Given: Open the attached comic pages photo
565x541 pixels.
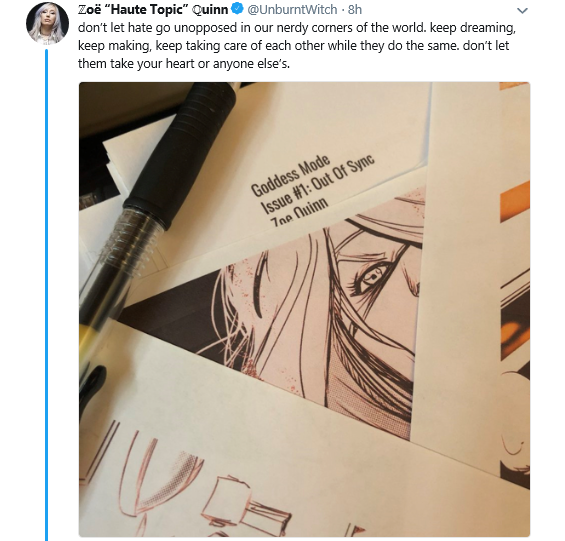Looking at the screenshot, I should click(x=304, y=309).
